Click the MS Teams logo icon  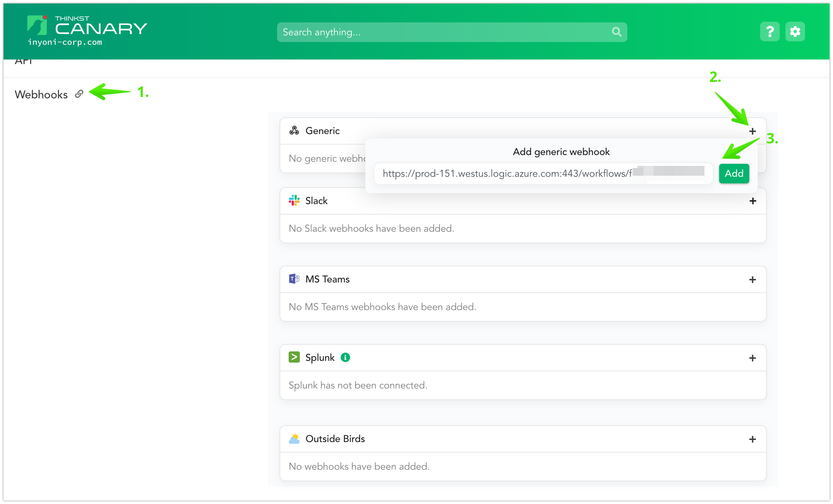pyautogui.click(x=294, y=279)
